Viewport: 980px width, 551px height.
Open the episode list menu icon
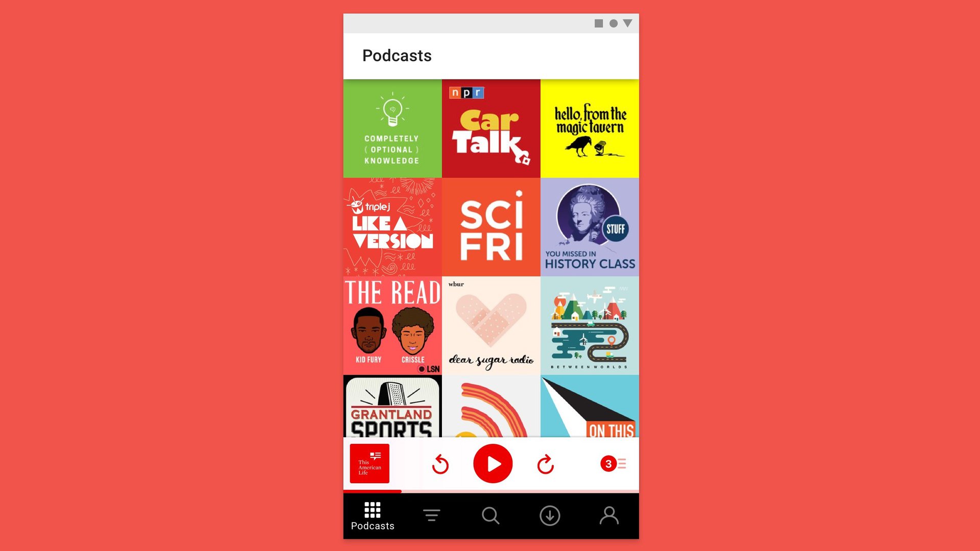coord(612,464)
